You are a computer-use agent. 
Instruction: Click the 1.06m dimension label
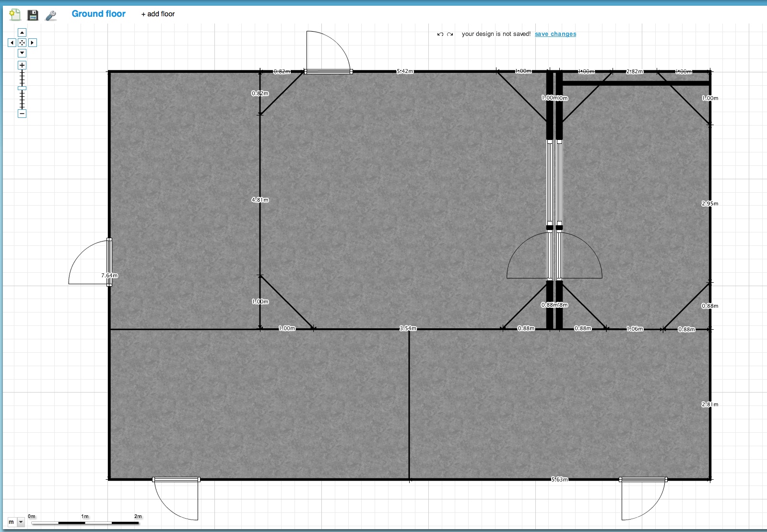(635, 329)
